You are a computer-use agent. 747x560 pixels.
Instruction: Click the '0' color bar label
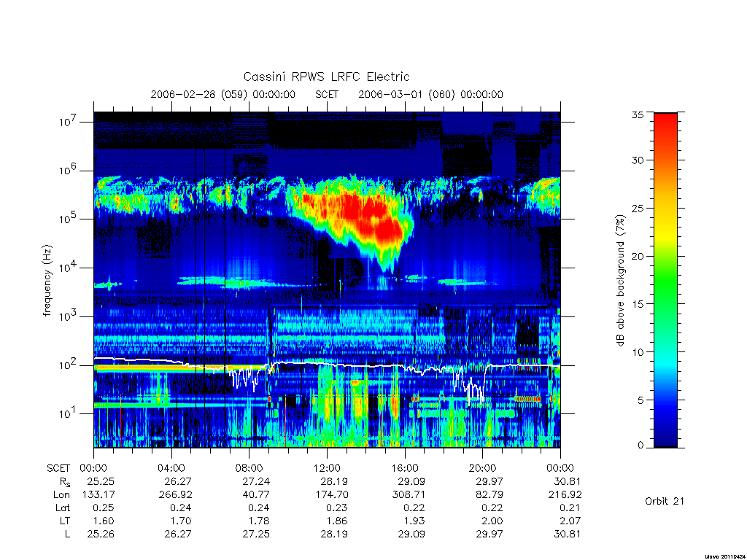coord(640,445)
